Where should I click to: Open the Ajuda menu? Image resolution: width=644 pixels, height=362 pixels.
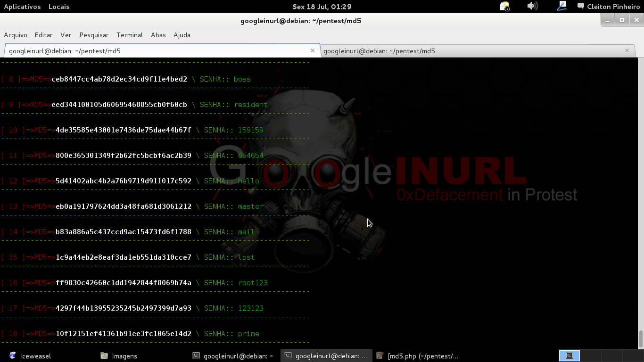(182, 35)
